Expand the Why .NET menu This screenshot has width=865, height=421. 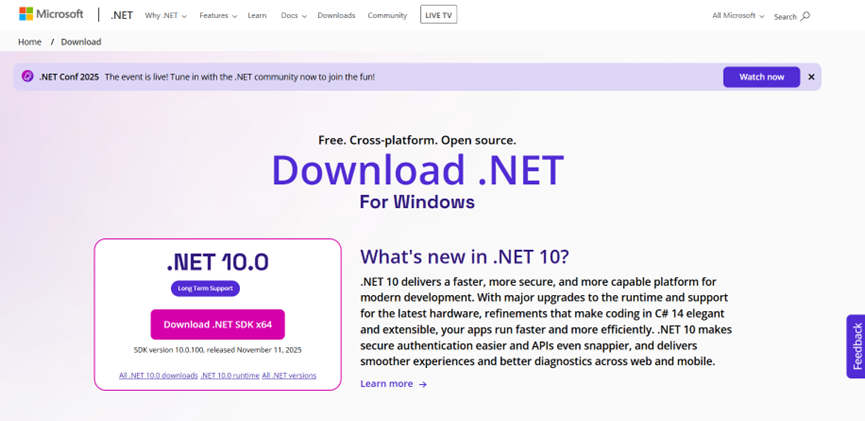(165, 15)
